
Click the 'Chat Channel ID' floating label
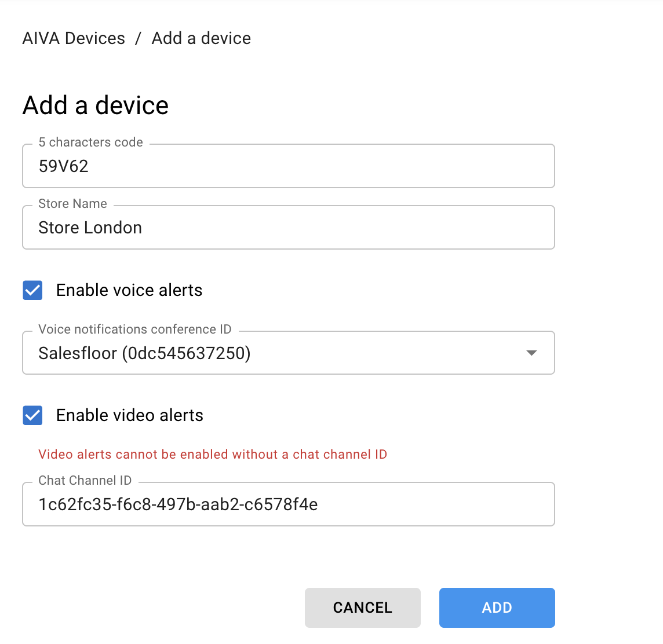[85, 481]
